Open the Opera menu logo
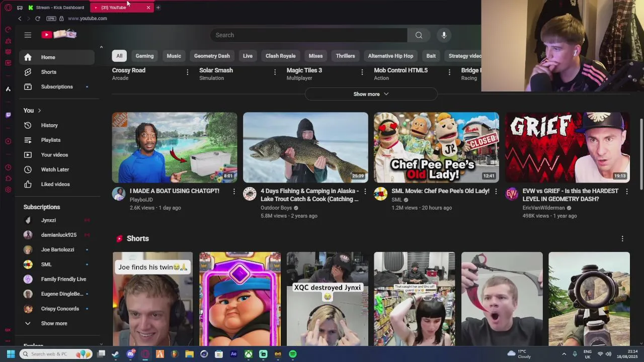 (8, 8)
